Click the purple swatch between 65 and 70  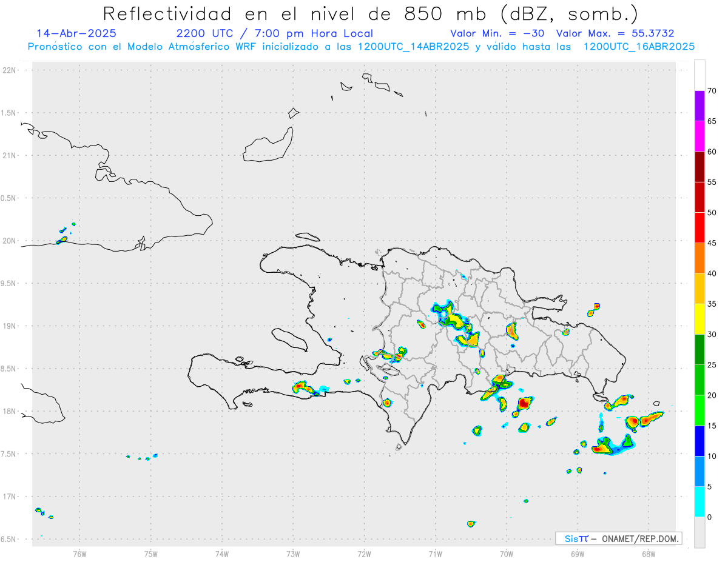pyautogui.click(x=699, y=106)
